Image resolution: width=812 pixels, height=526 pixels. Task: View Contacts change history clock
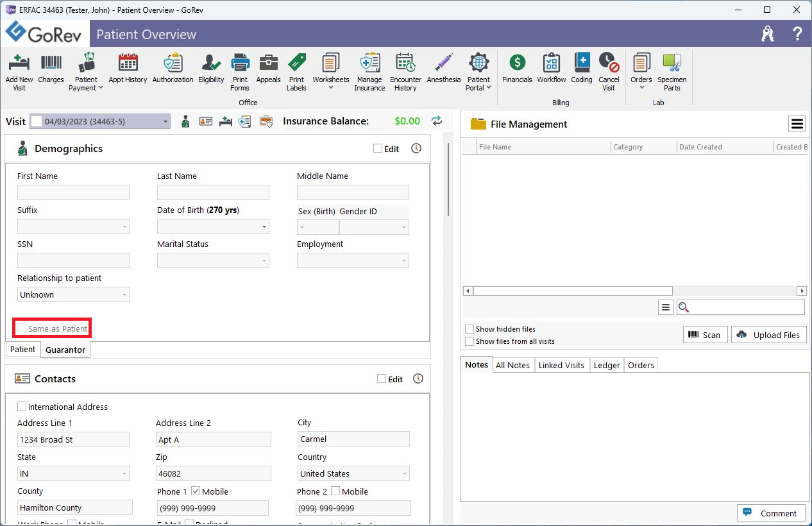coord(418,378)
